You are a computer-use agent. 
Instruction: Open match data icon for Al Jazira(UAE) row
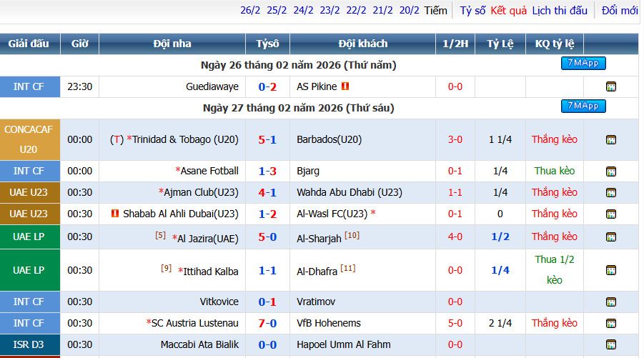point(610,237)
